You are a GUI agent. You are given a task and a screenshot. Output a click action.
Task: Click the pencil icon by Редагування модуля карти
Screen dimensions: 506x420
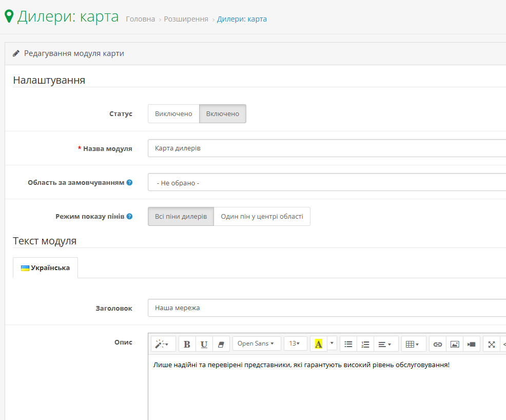coord(16,53)
